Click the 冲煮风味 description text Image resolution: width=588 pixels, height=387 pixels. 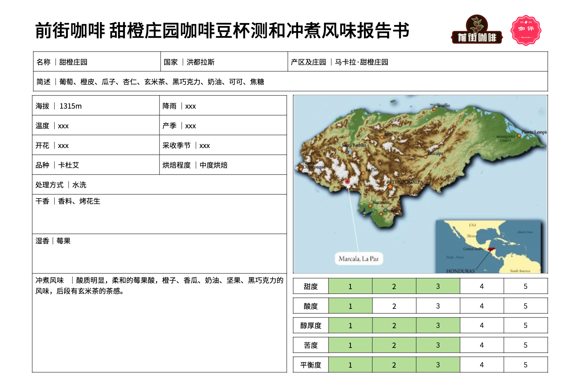pyautogui.click(x=159, y=286)
